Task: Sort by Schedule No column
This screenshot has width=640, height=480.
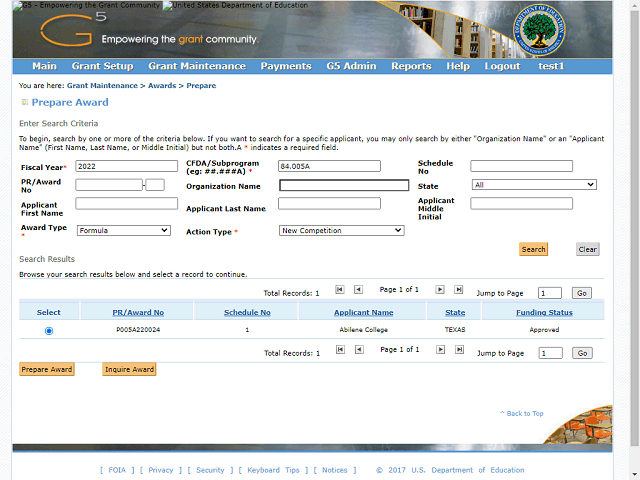Action: pos(247,313)
